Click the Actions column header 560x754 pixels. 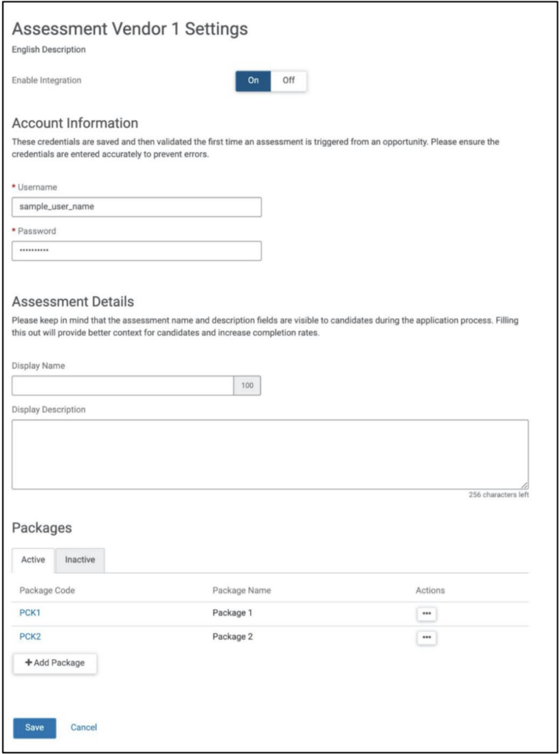pos(430,591)
